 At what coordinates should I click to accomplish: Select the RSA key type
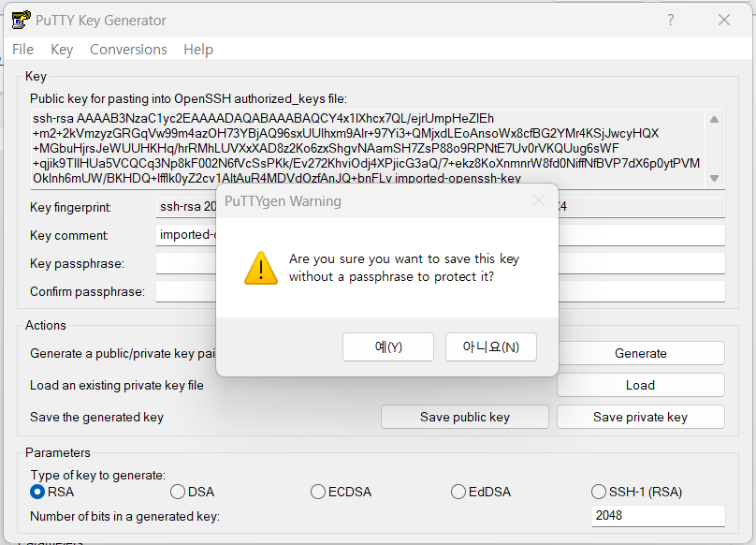52,492
